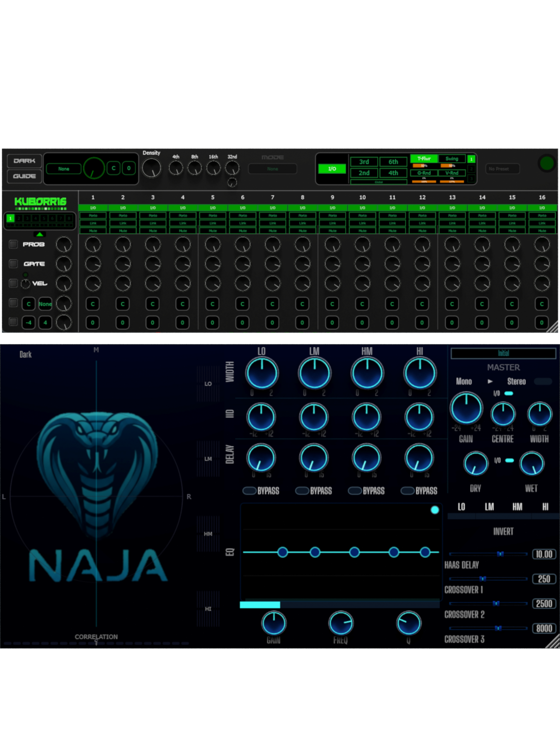This screenshot has height=737, width=560.
Task: Toggle the HM band BYPASS switch
Action: [x=355, y=491]
